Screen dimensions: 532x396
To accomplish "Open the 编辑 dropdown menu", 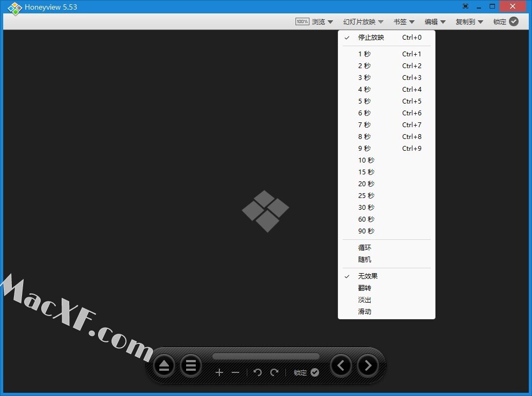I will (x=435, y=21).
